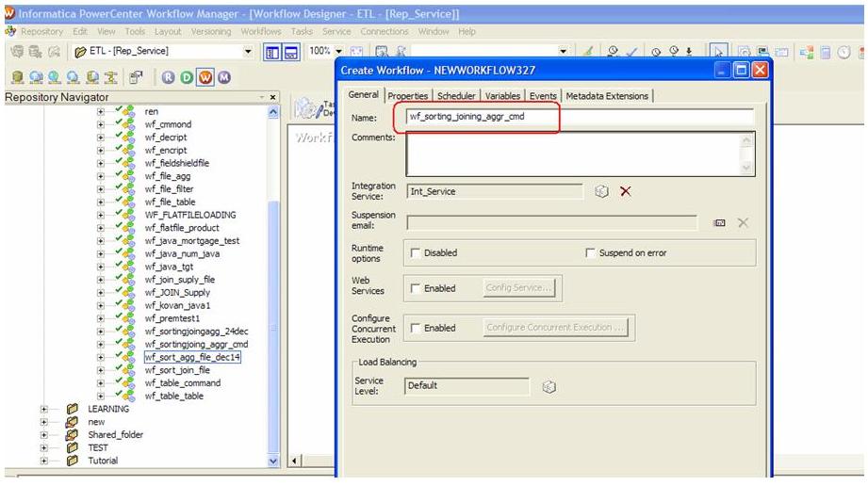The image size is (868, 486).
Task: Select wf_sort_agg_file_dec14 in the tree
Action: coord(192,358)
